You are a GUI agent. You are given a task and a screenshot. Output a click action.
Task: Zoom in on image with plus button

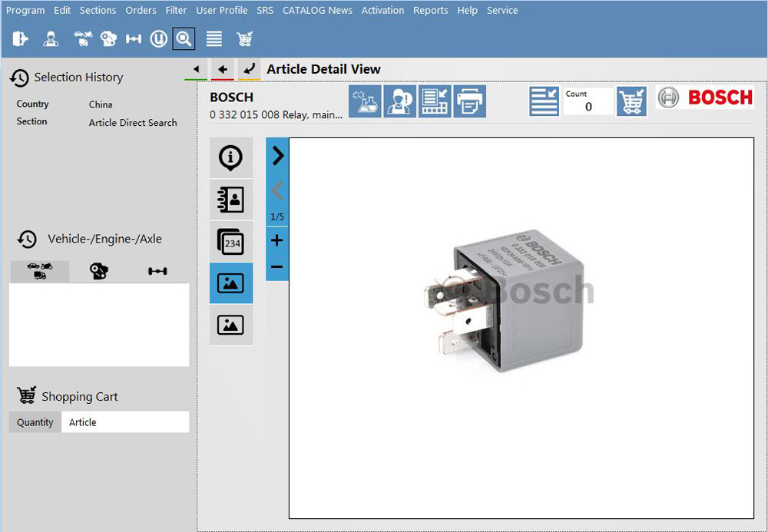(276, 240)
